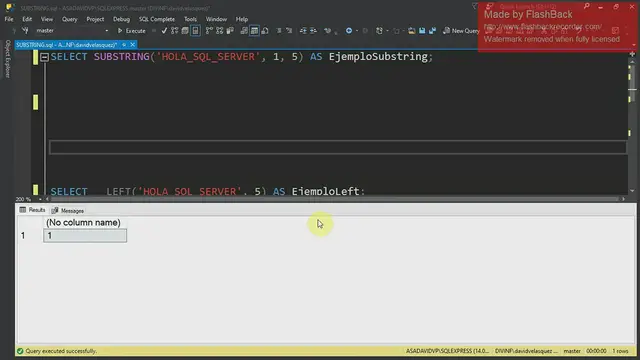The height and width of the screenshot is (360, 640).
Task: Click the Change Connection plug icon
Action: pyautogui.click(x=25, y=31)
